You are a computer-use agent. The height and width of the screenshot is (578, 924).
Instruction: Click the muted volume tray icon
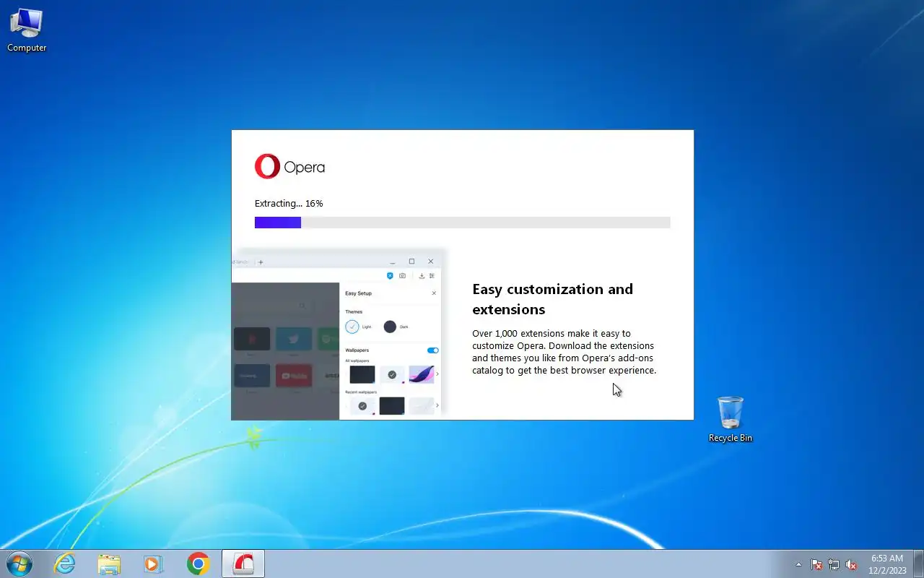(x=851, y=564)
